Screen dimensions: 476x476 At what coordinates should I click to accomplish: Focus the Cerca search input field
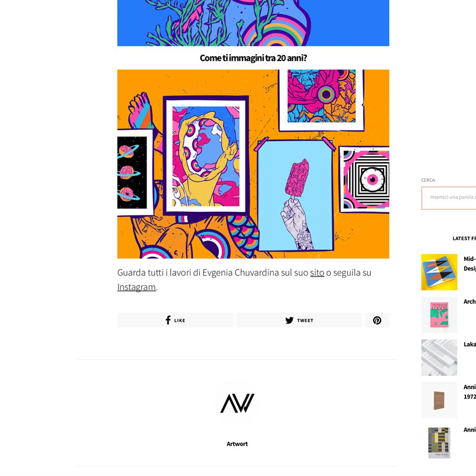click(448, 198)
